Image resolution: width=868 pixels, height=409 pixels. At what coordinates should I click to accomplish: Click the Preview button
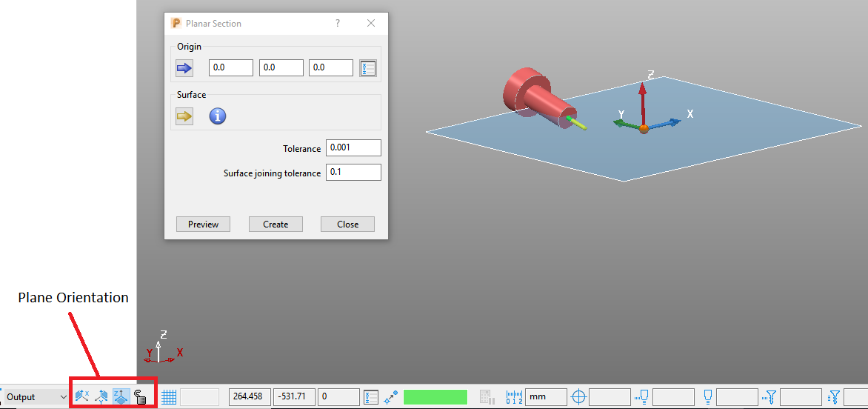point(203,225)
